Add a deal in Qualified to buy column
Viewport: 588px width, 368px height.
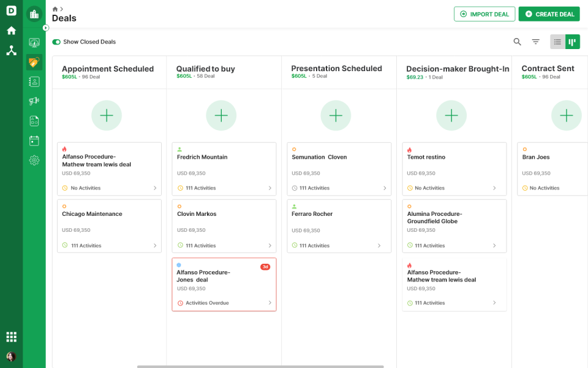click(221, 115)
